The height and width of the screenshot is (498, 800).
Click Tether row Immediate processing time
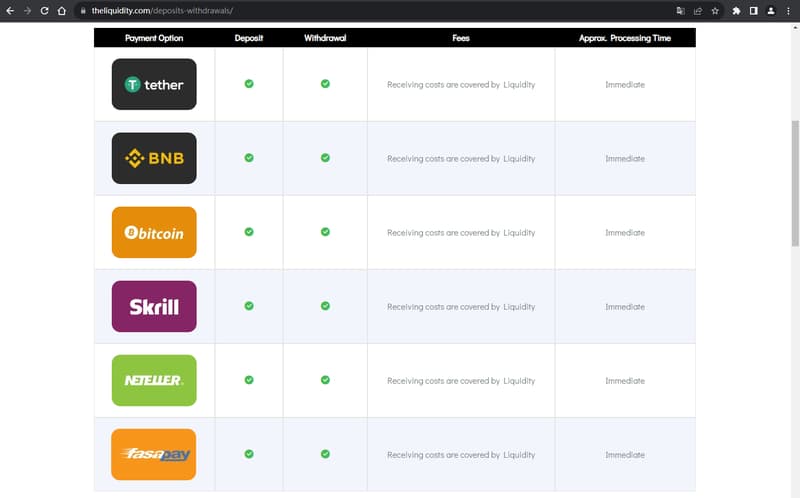[x=625, y=85]
